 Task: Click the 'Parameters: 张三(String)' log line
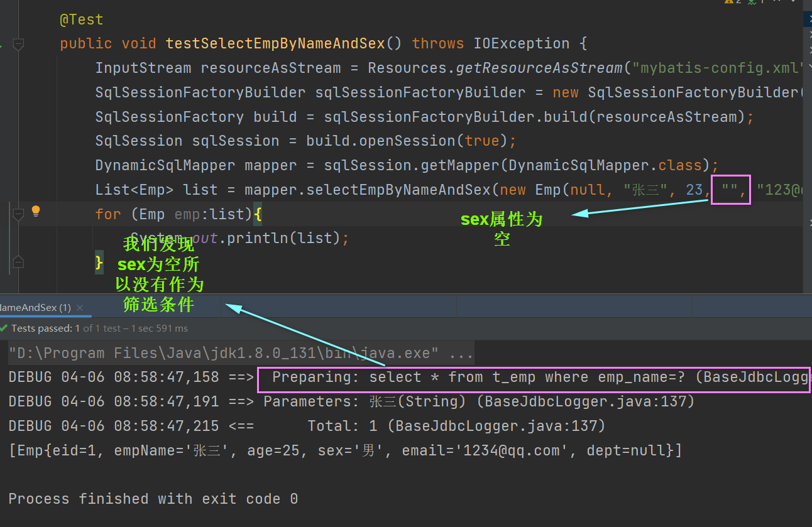(x=351, y=401)
